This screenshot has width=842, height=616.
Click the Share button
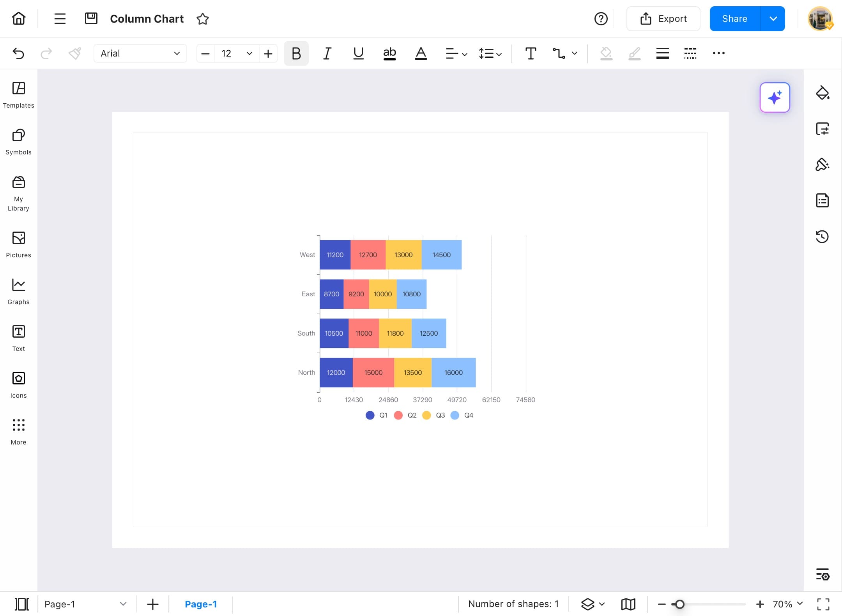(734, 18)
